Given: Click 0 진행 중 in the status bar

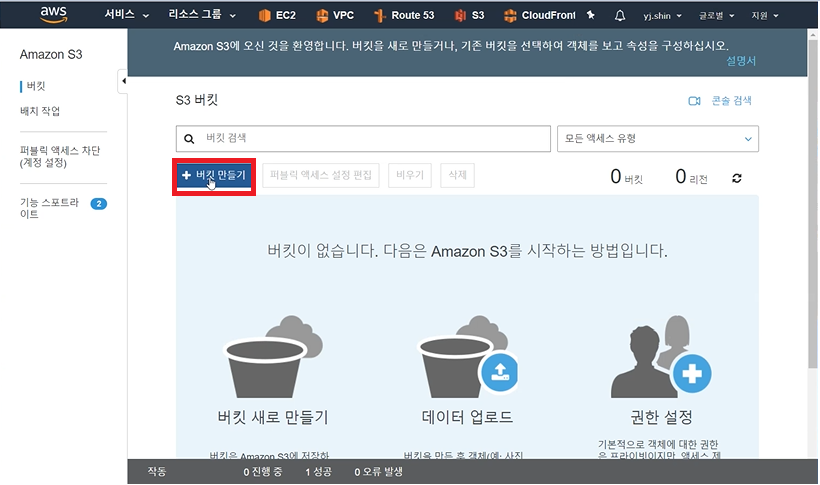Looking at the screenshot, I should [263, 472].
